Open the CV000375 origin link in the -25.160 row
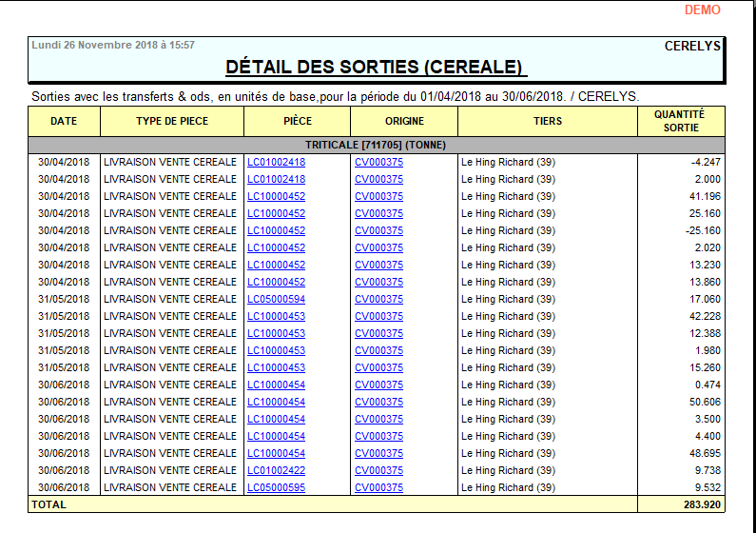 click(378, 230)
